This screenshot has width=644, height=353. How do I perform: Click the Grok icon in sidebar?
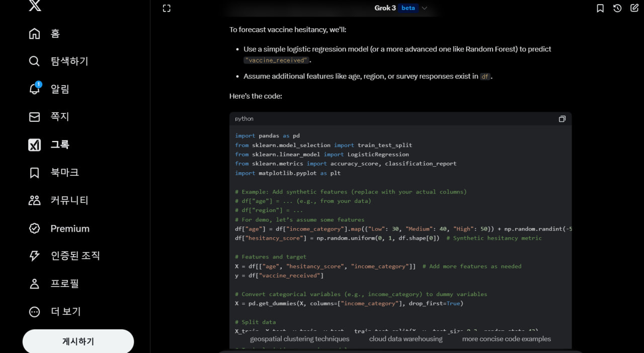(x=34, y=145)
